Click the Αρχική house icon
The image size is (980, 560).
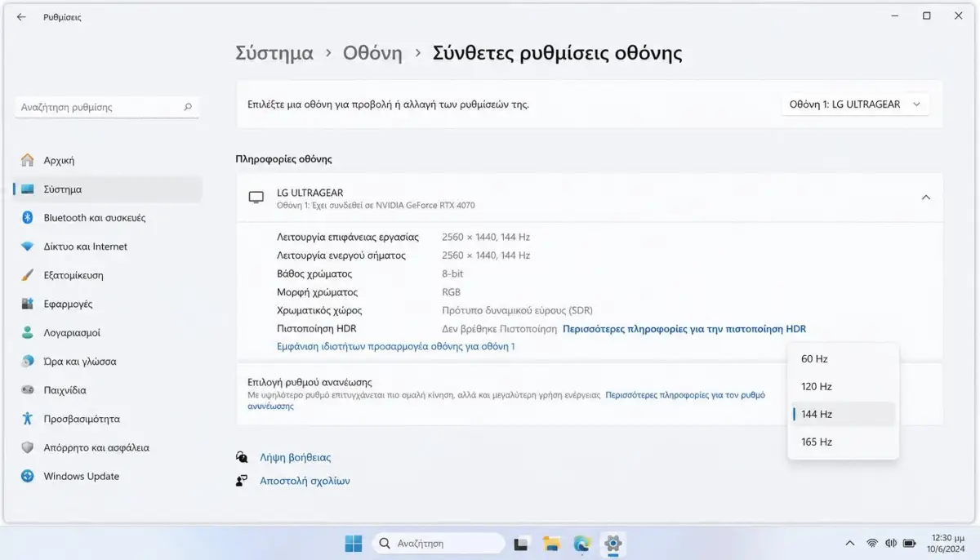point(28,160)
